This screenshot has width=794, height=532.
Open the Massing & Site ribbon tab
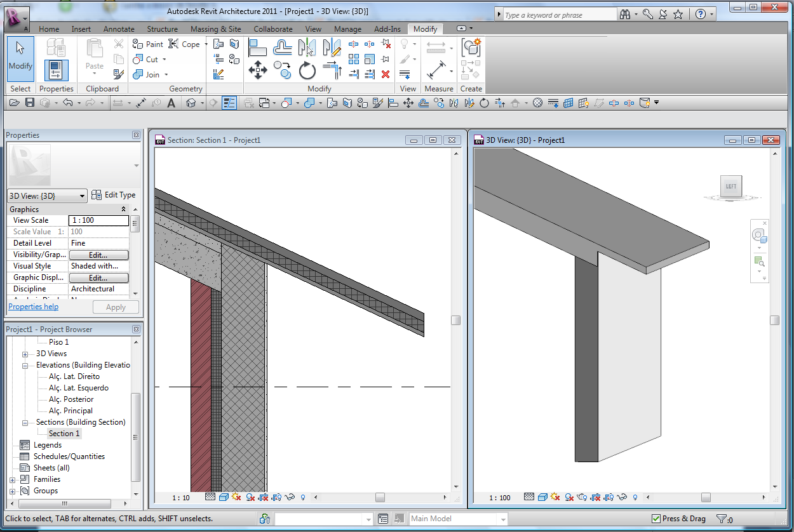[x=215, y=29]
